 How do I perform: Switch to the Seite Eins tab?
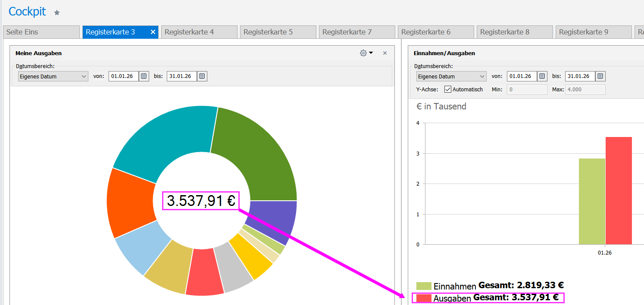(x=41, y=32)
